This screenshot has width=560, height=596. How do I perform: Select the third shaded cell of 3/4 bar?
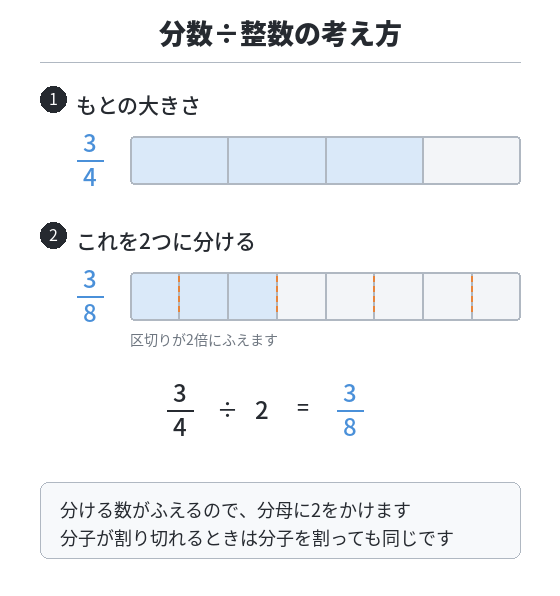point(374,160)
